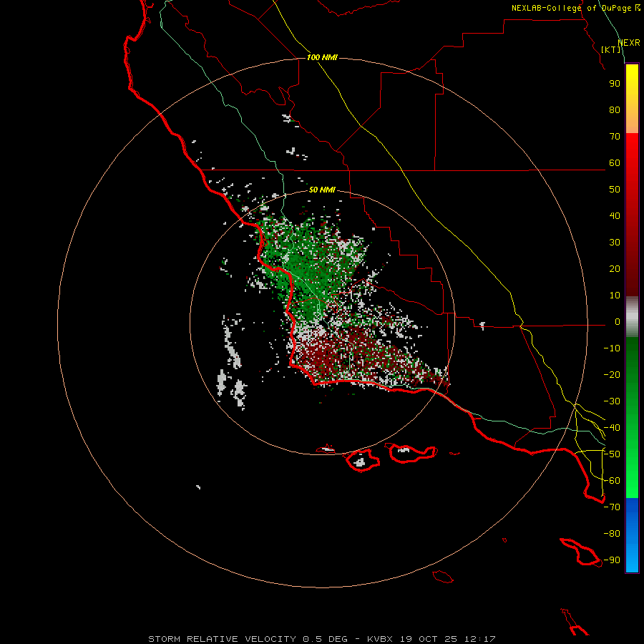Select the 70 value on the velocity scale
The height and width of the screenshot is (644, 644).
pyautogui.click(x=615, y=137)
